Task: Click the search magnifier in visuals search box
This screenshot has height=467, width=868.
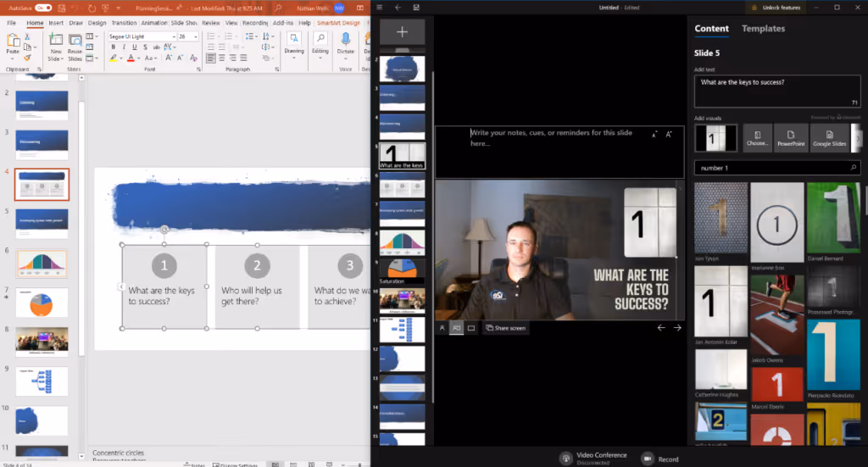Action: [x=853, y=167]
